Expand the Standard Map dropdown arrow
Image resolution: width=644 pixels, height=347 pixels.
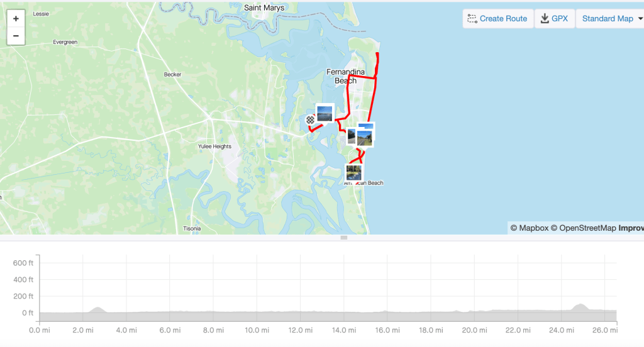pyautogui.click(x=640, y=18)
